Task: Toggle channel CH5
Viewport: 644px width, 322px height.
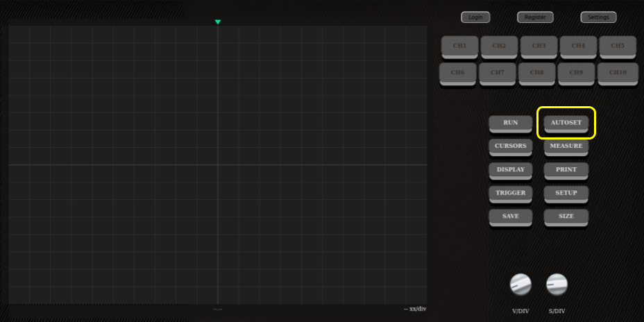Action: pyautogui.click(x=618, y=46)
